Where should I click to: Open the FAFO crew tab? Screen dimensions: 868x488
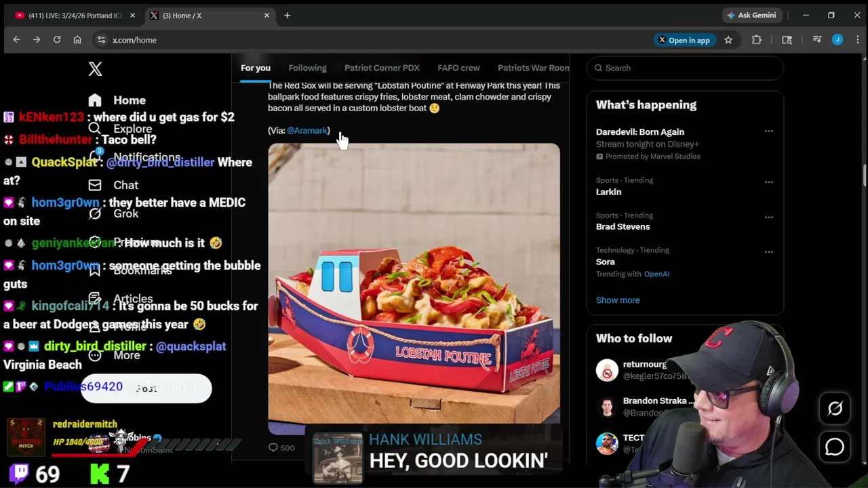point(458,68)
